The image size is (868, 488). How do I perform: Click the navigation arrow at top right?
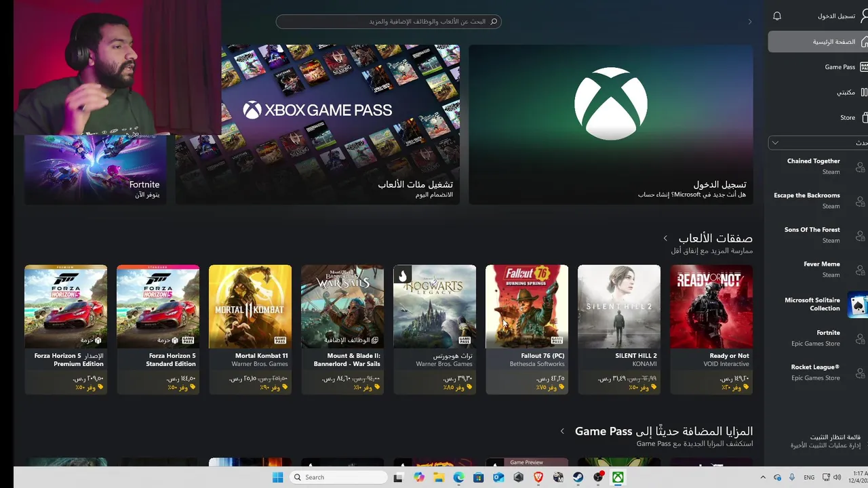[749, 22]
